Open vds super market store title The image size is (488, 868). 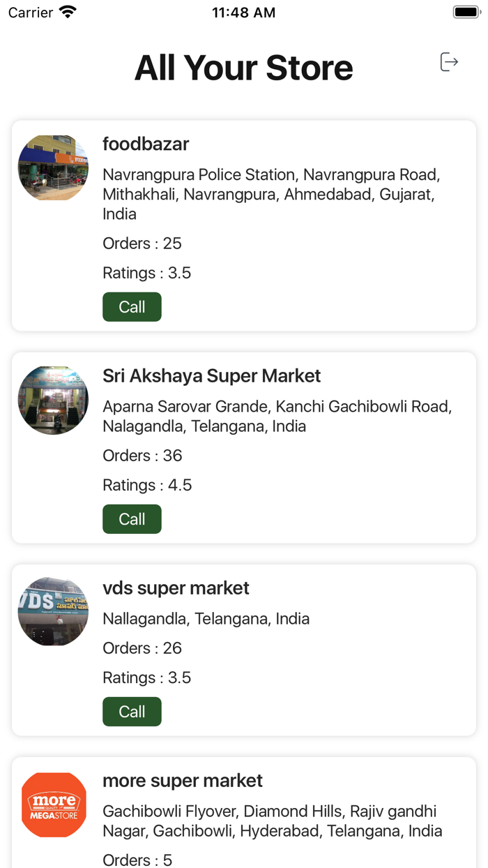click(x=176, y=588)
